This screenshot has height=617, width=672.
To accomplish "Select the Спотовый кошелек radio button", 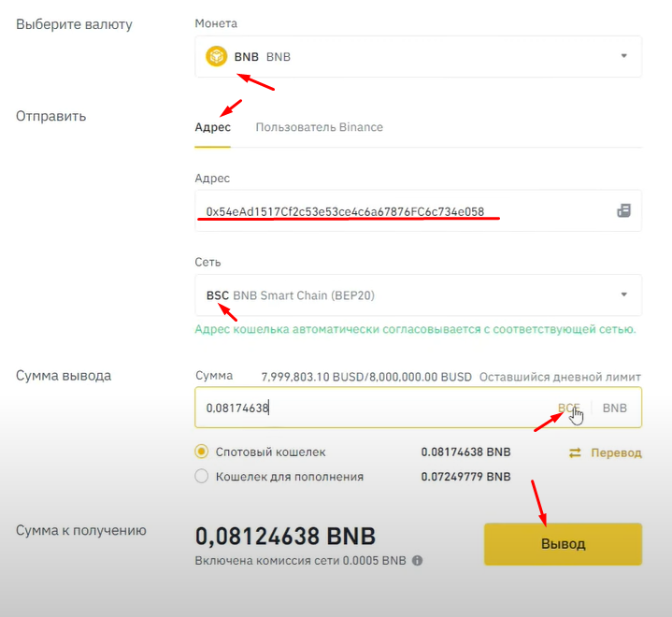I will [202, 452].
